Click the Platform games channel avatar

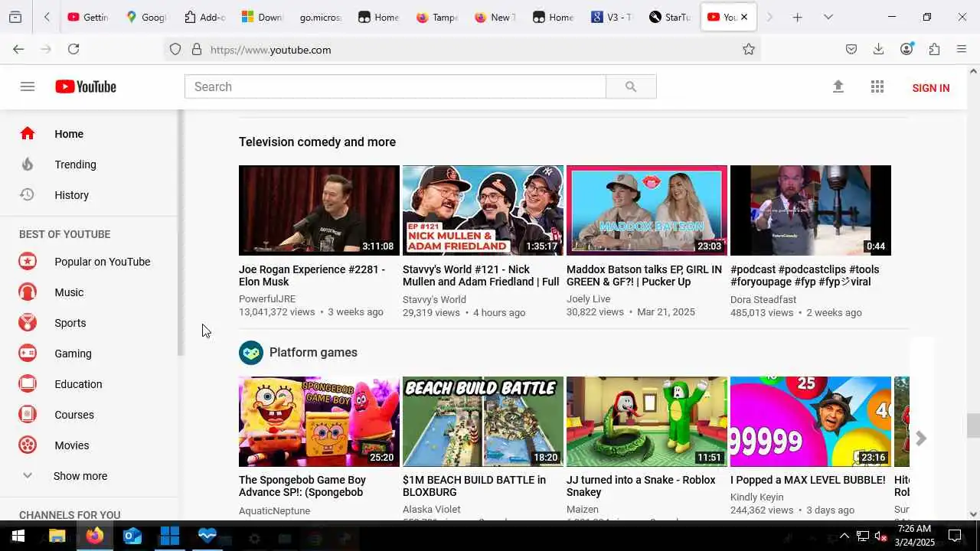point(251,353)
